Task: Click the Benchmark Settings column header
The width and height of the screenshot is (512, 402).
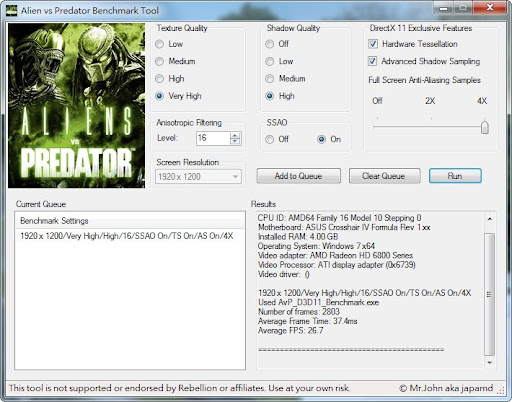Action: pyautogui.click(x=130, y=221)
